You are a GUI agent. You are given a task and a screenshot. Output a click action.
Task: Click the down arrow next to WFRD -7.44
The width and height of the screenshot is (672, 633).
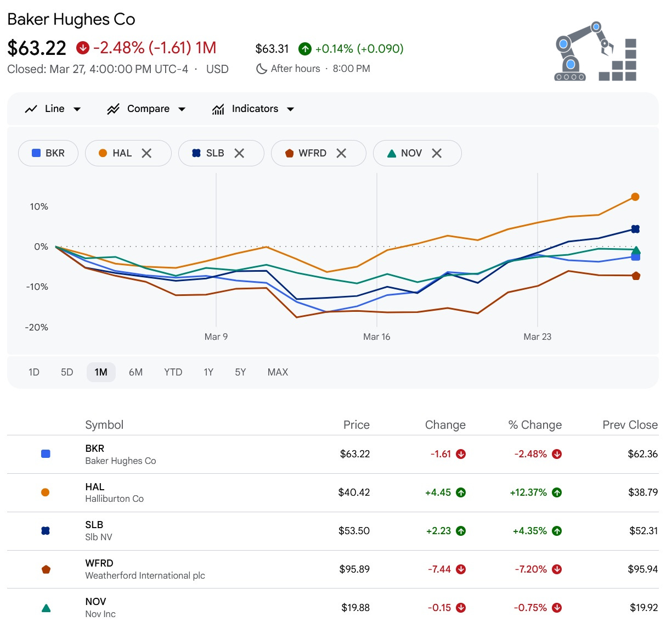tap(461, 569)
